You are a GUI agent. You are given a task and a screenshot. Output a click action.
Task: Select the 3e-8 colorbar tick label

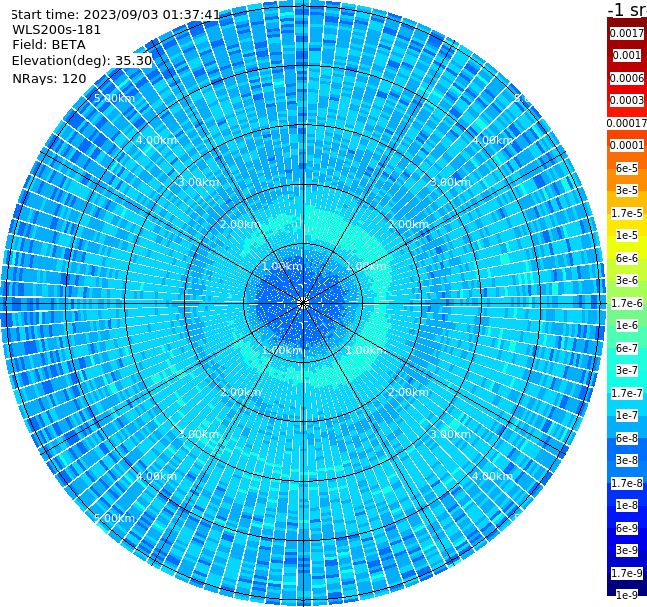627,460
